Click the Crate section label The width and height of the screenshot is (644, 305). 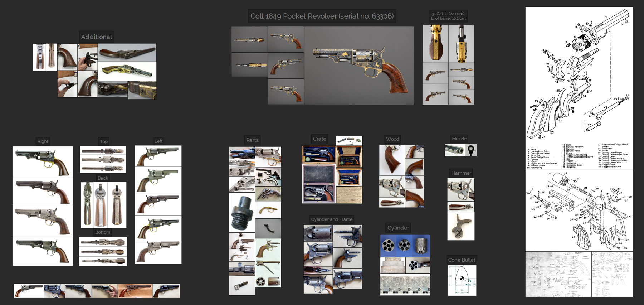point(319,139)
